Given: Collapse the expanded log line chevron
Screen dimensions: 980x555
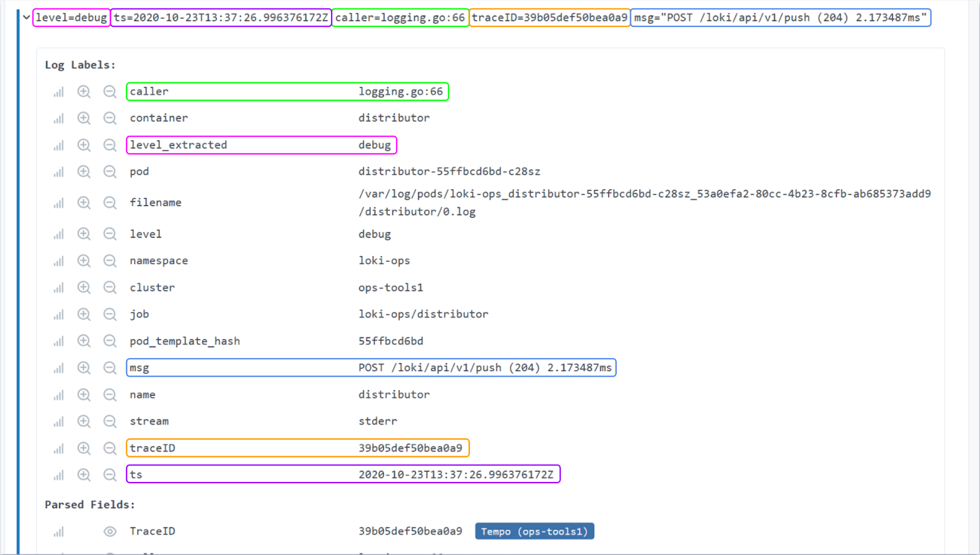Looking at the screenshot, I should click(x=26, y=18).
